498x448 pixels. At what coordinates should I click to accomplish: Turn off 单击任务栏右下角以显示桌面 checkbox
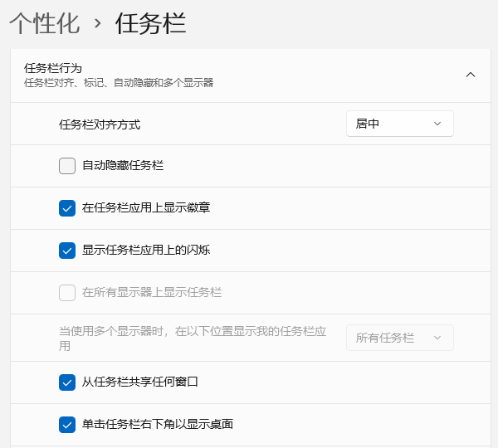pos(67,425)
